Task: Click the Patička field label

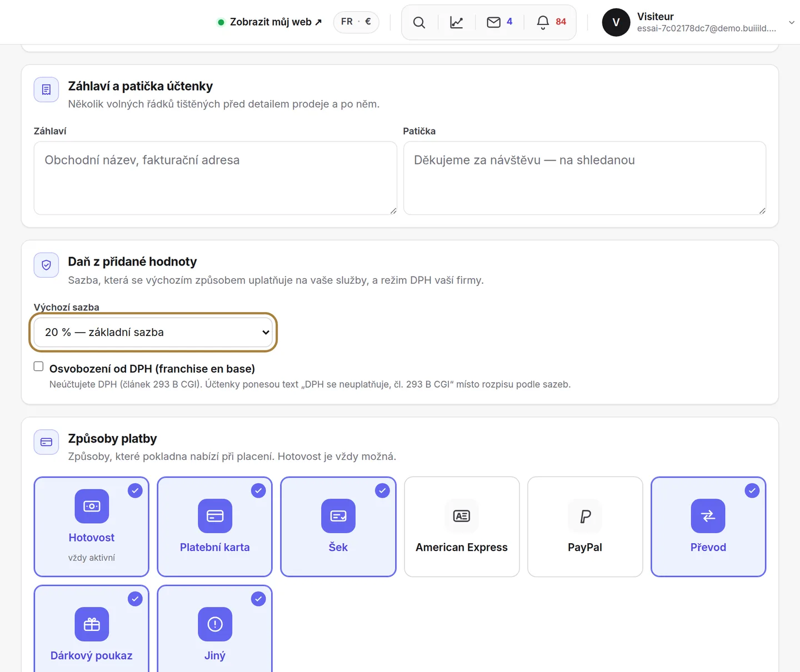Action: click(419, 131)
